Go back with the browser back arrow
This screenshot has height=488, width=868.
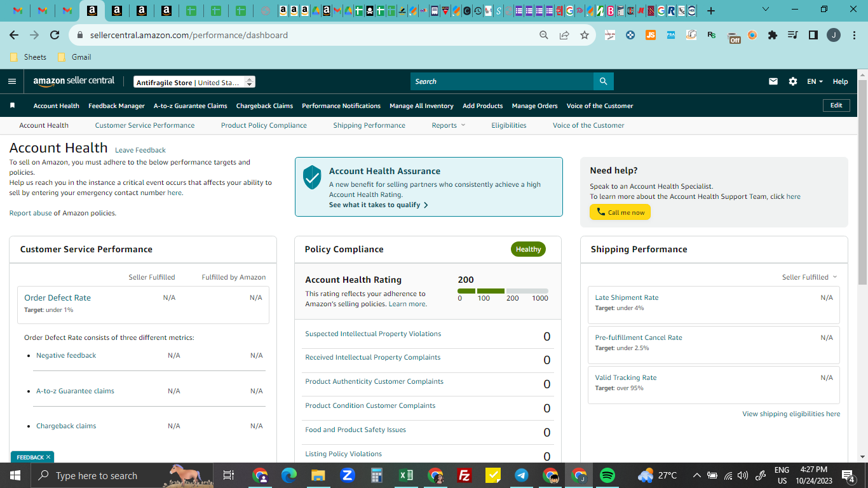tap(14, 35)
